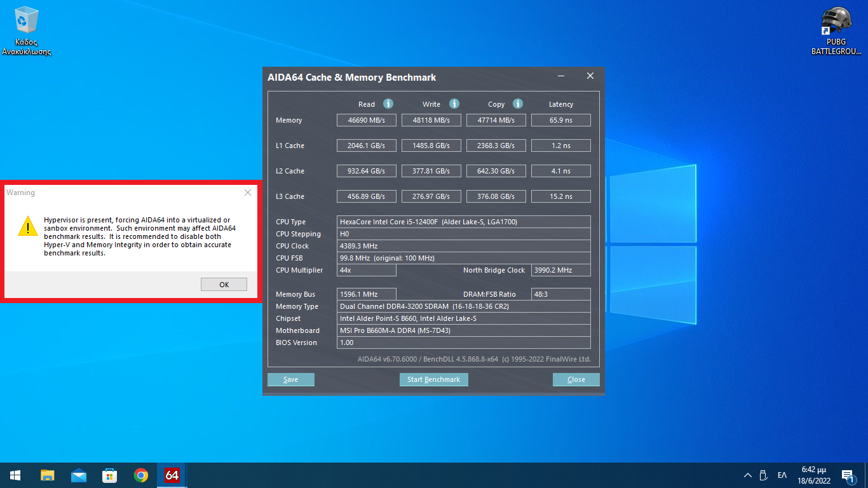Select L1 Cache latency 1.2 ns
Image resolution: width=868 pixels, height=488 pixels.
tap(561, 146)
